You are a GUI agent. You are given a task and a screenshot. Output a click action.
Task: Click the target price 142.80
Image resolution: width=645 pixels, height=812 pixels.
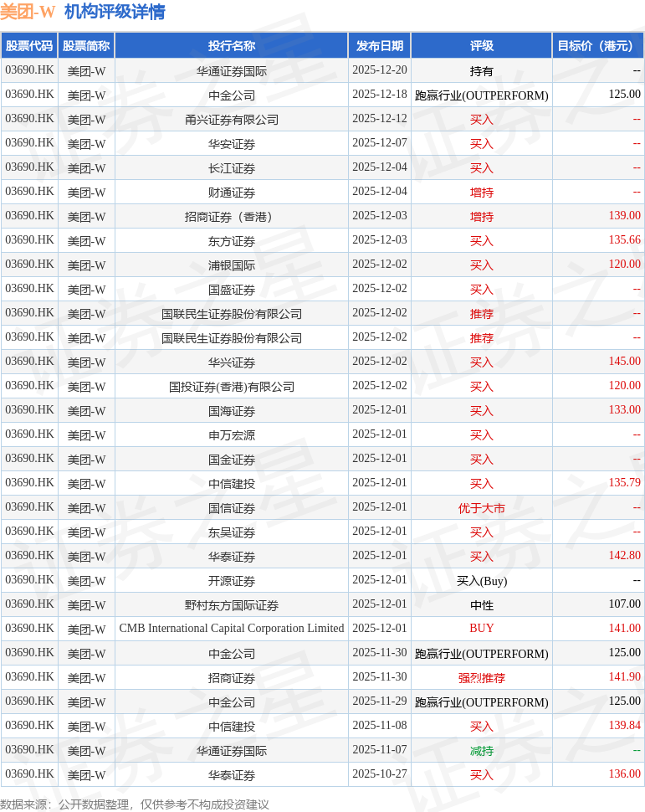(624, 555)
